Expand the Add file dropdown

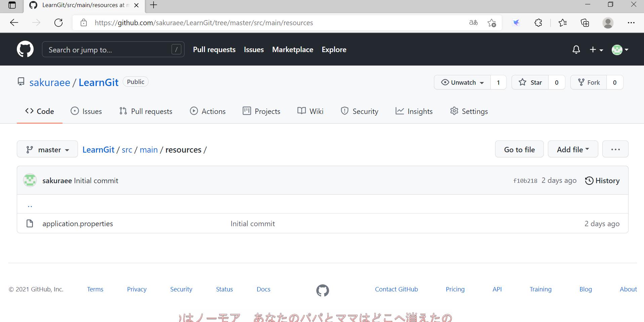(573, 149)
